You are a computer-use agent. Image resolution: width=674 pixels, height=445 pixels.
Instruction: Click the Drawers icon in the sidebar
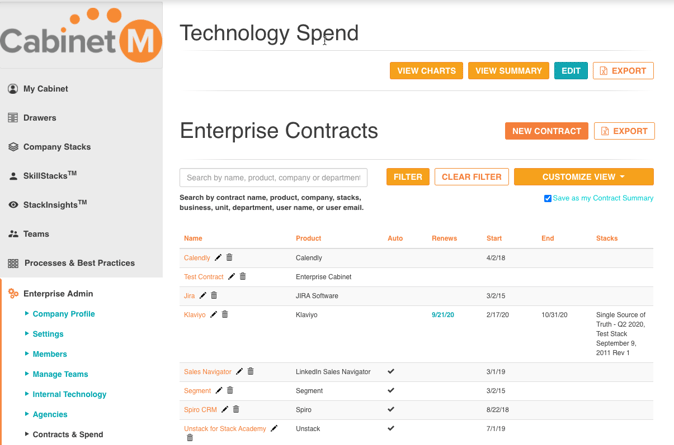point(13,118)
